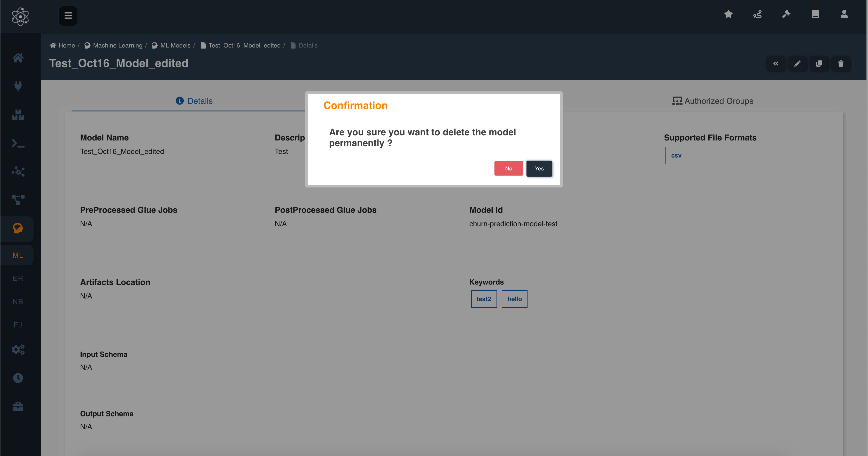Collapse the header using double-chevron button
This screenshot has width=868, height=456.
[776, 63]
